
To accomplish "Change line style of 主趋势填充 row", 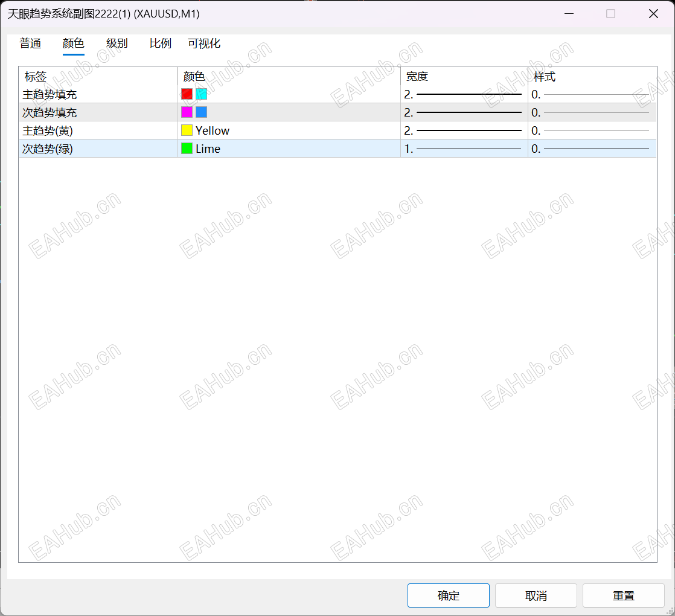I will [592, 94].
